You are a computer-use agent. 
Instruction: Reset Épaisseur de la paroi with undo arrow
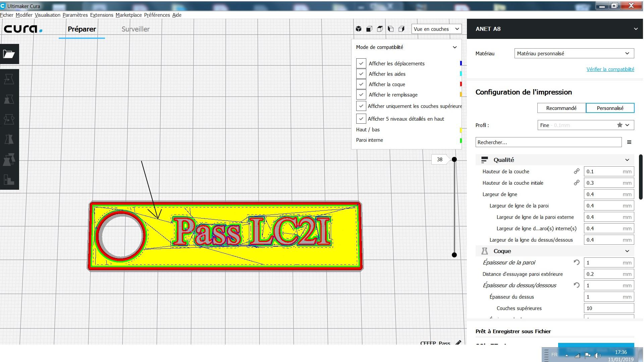coord(577,262)
